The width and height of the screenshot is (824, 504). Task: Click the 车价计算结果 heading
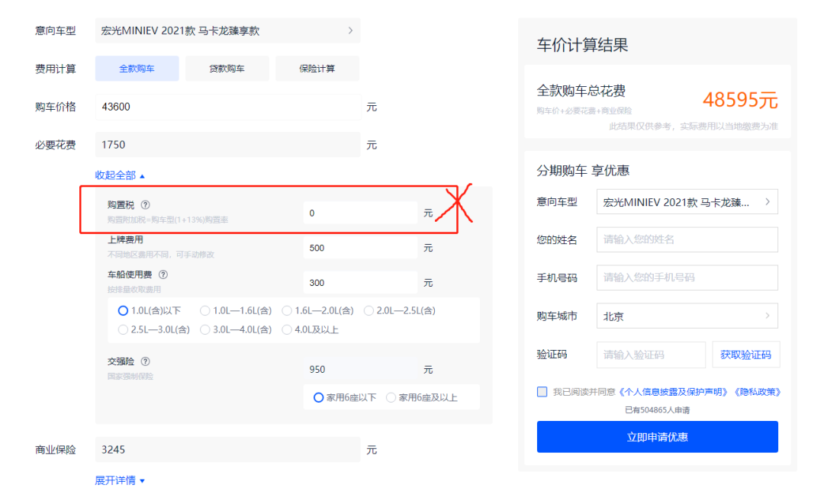click(582, 45)
